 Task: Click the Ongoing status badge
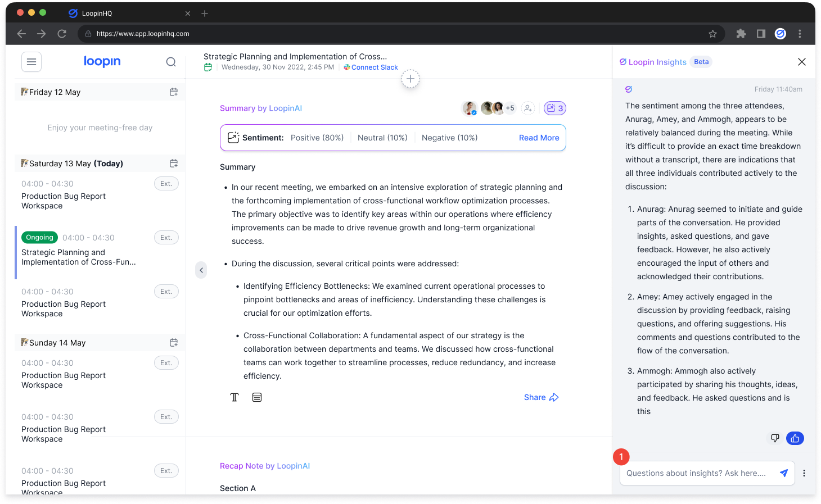[39, 238]
